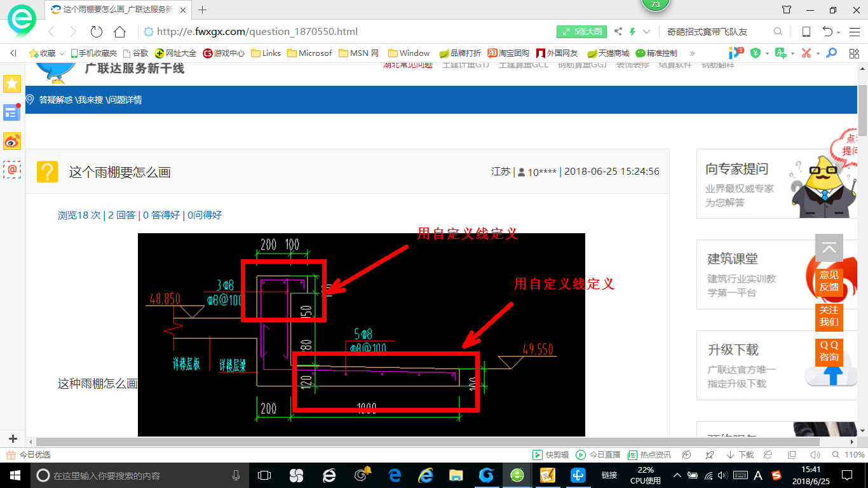The image size is (868, 488).
Task: Open the favorites star sidebar icon
Action: [x=12, y=84]
